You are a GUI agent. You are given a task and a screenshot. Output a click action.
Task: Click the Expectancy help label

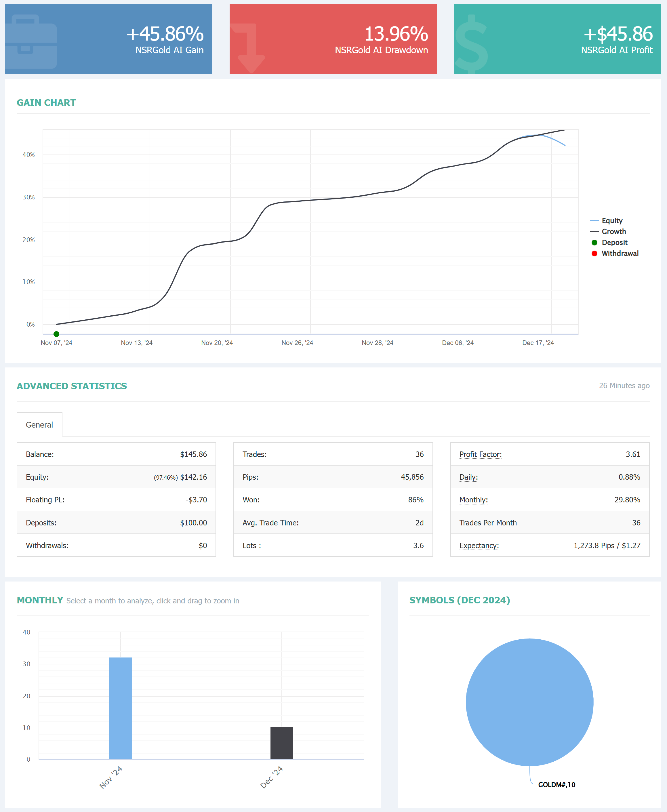pos(479,546)
